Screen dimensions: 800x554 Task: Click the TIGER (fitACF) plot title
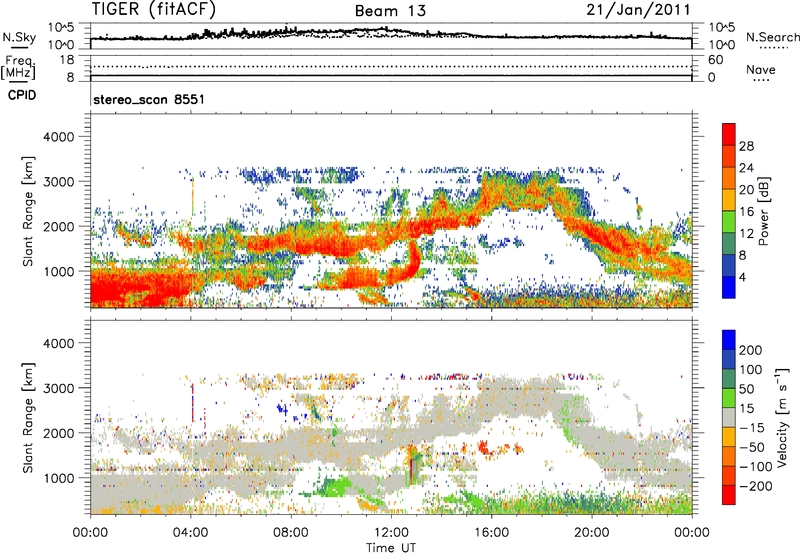(x=154, y=9)
